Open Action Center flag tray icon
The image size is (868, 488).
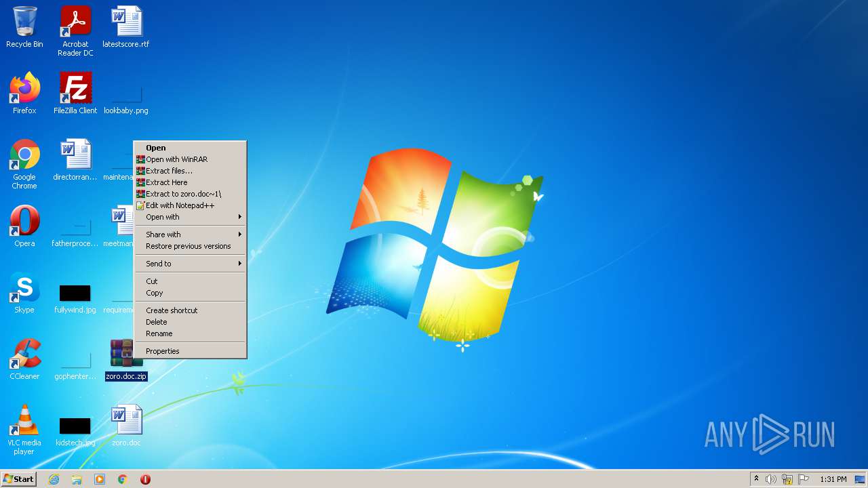click(x=804, y=479)
